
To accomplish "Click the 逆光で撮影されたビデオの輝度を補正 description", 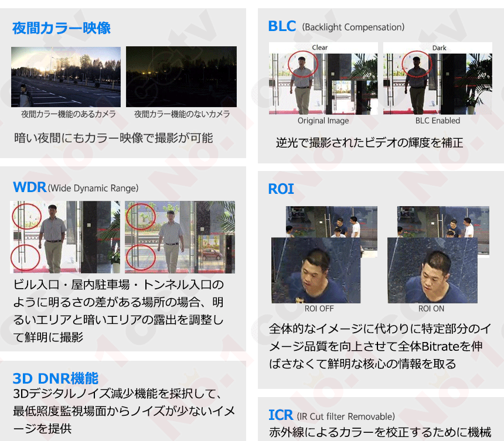I will point(369,142).
